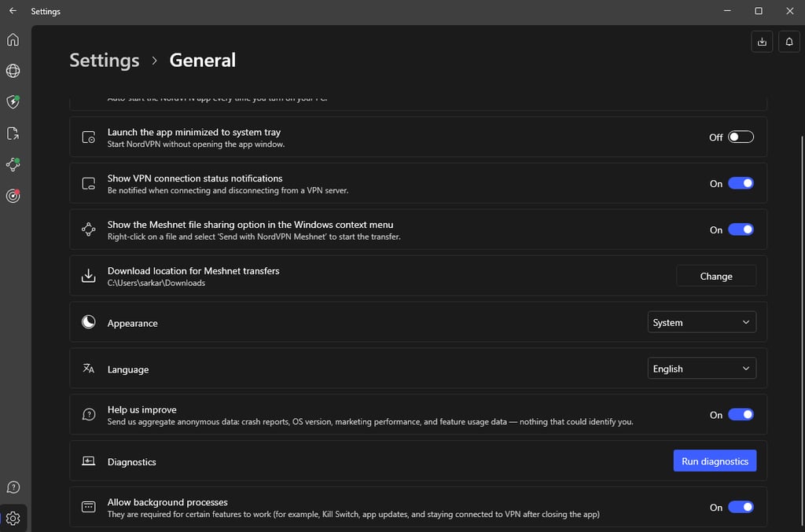Click 'Be notified when connecting' description
The image size is (805, 532).
coord(227,191)
